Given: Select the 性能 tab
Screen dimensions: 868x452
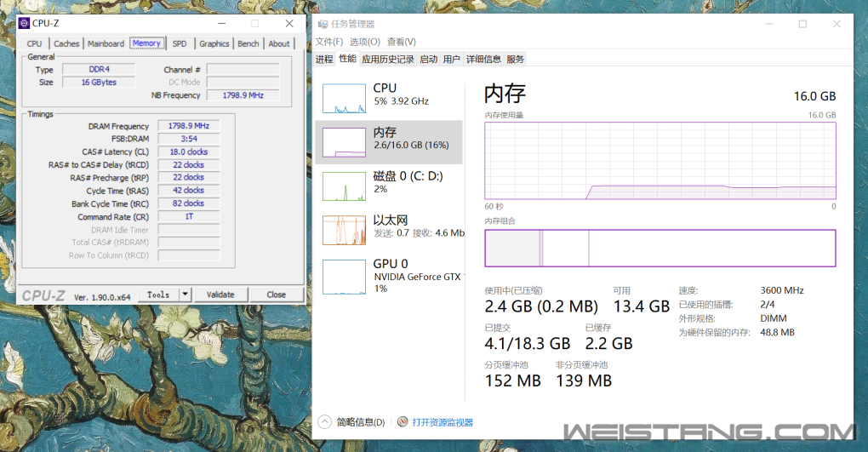Looking at the screenshot, I should click(x=348, y=59).
